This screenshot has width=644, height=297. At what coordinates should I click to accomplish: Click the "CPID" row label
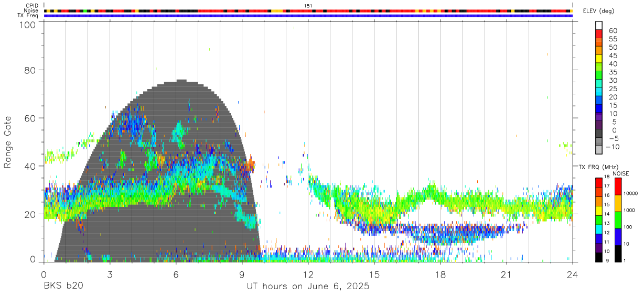[32, 6]
